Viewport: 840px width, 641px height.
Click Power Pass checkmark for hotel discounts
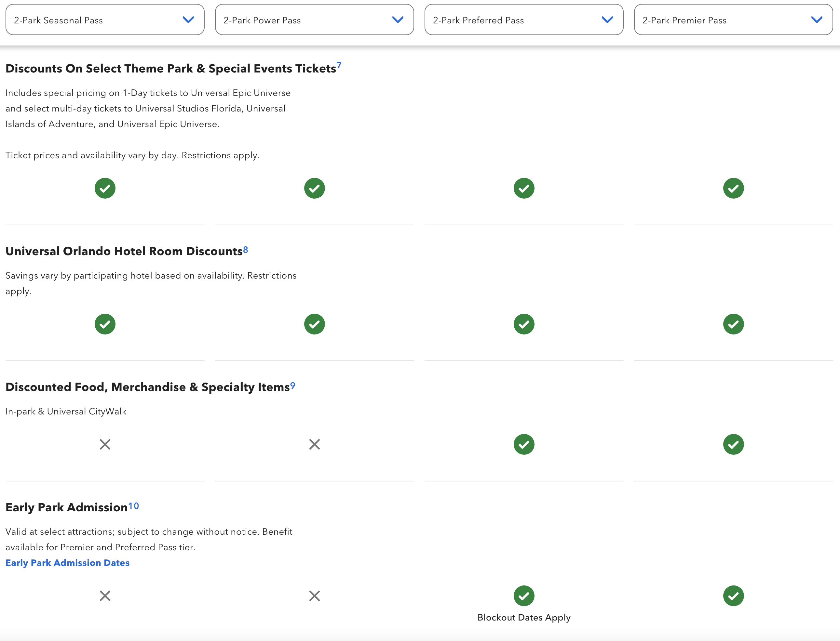[x=314, y=324]
